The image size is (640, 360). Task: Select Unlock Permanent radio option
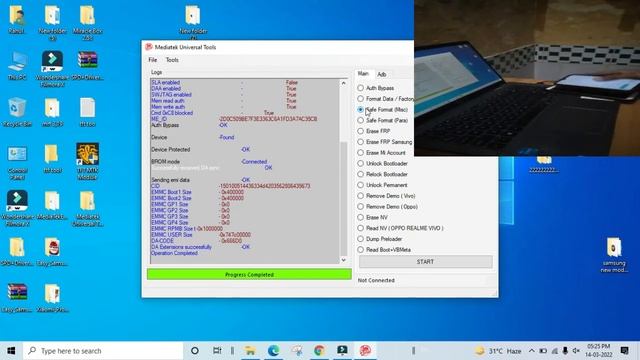[382, 185]
